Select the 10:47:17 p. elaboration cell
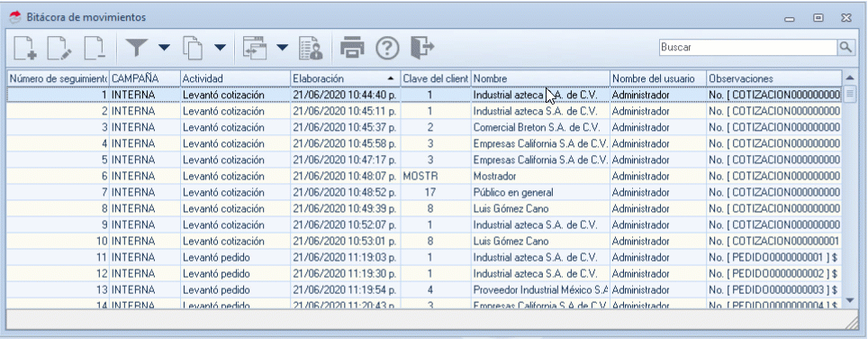The width and height of the screenshot is (868, 339). (x=346, y=160)
